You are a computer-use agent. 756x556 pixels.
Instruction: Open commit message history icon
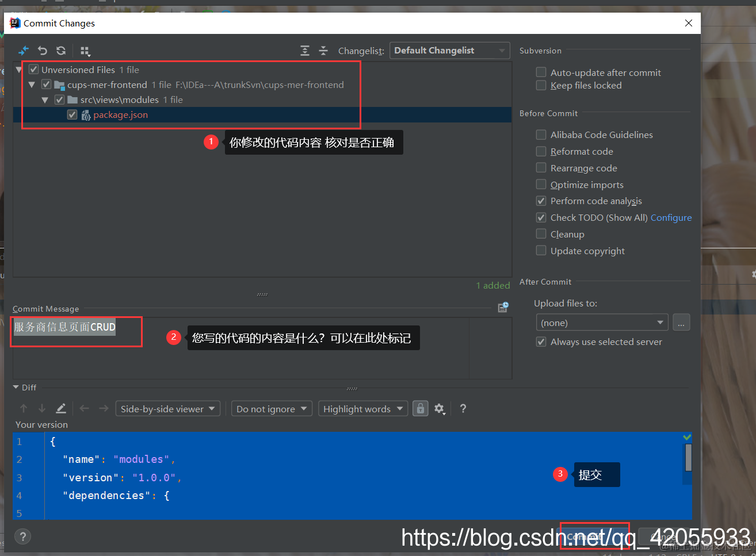tap(503, 308)
